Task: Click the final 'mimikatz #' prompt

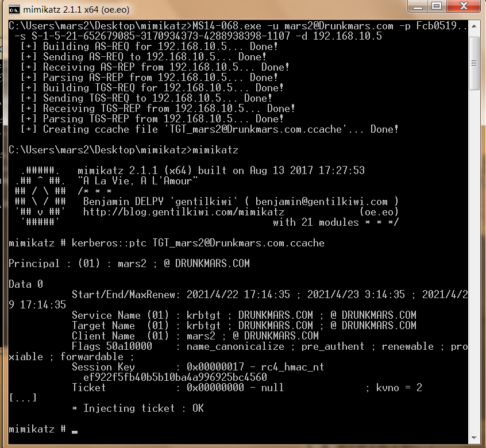Action: (x=37, y=429)
